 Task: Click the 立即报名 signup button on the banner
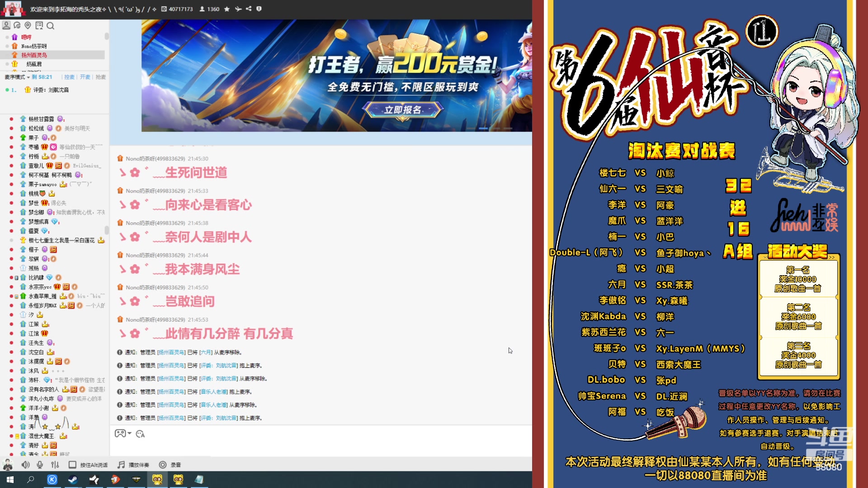point(402,108)
